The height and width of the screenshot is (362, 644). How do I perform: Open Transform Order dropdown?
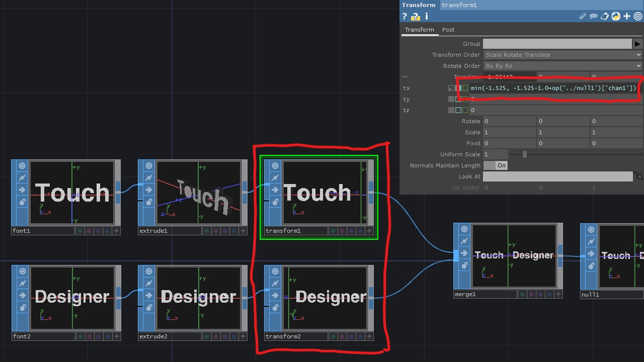(562, 55)
